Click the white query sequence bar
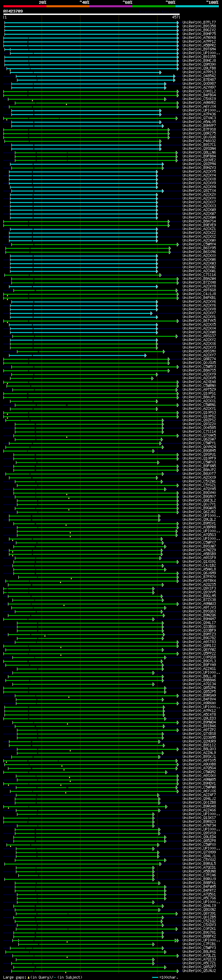This screenshot has width=222, height=980. tap(92, 14)
